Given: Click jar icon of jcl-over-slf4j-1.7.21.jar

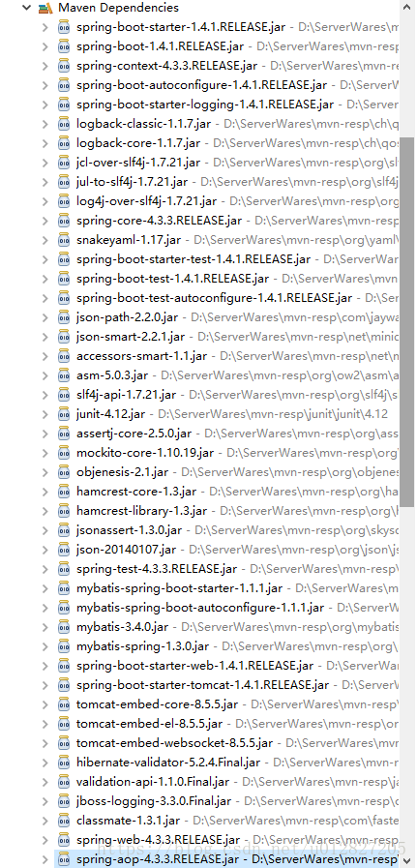Looking at the screenshot, I should (64, 163).
